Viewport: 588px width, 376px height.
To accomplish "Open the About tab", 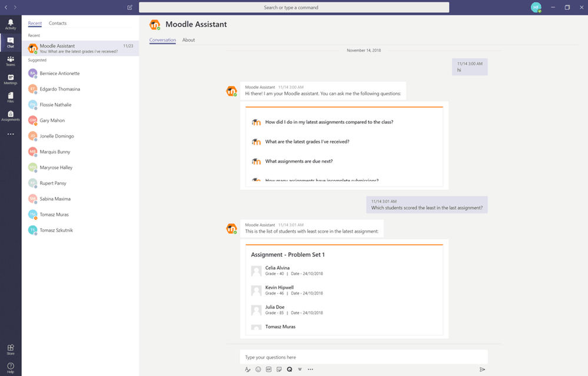I will tap(188, 40).
